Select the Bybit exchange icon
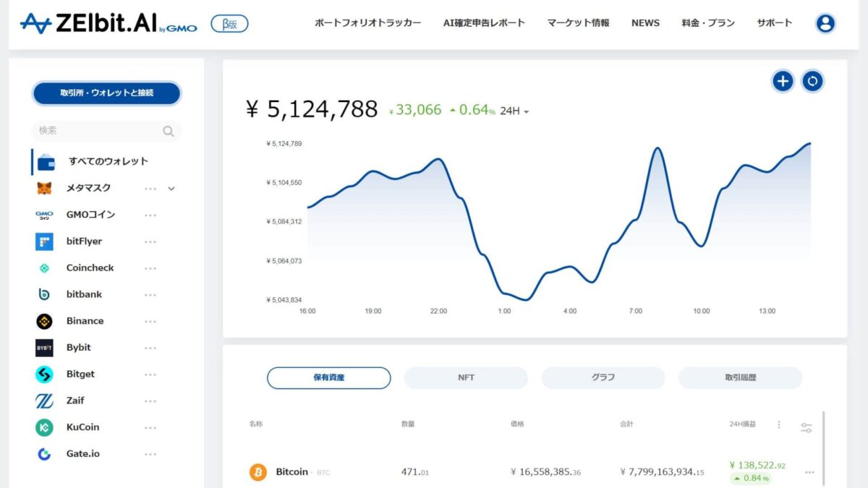The height and width of the screenshot is (488, 868). tap(44, 348)
